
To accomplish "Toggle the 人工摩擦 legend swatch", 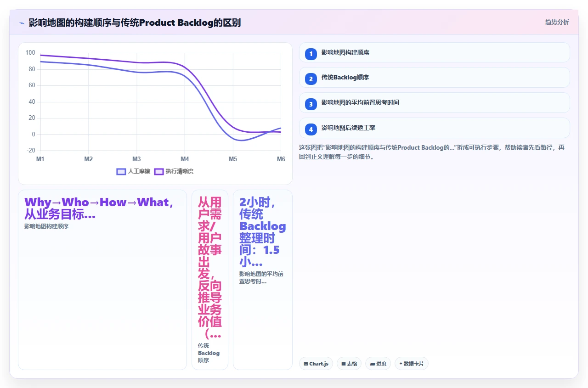I will tap(121, 171).
